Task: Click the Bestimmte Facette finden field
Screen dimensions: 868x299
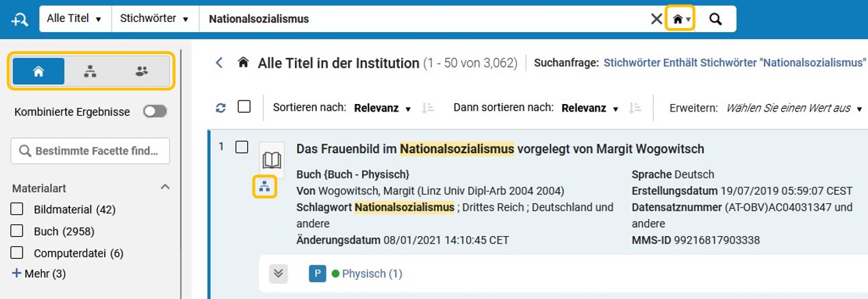Action: pos(90,151)
